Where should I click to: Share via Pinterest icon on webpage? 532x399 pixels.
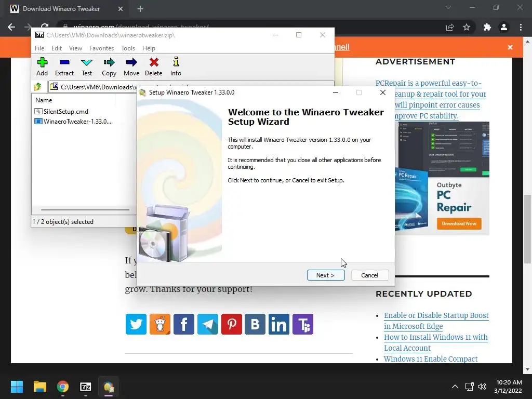click(x=232, y=324)
